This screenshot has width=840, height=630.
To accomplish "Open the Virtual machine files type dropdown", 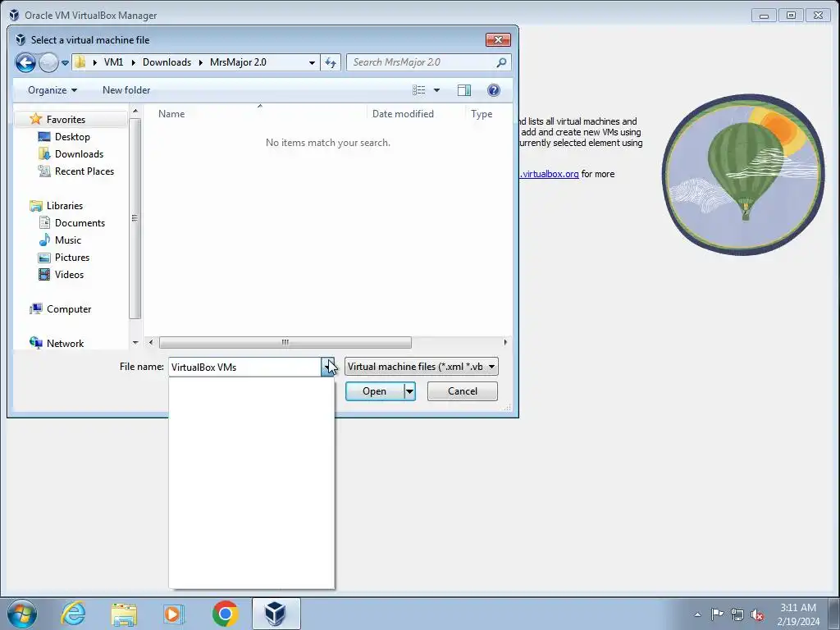I will [x=421, y=367].
